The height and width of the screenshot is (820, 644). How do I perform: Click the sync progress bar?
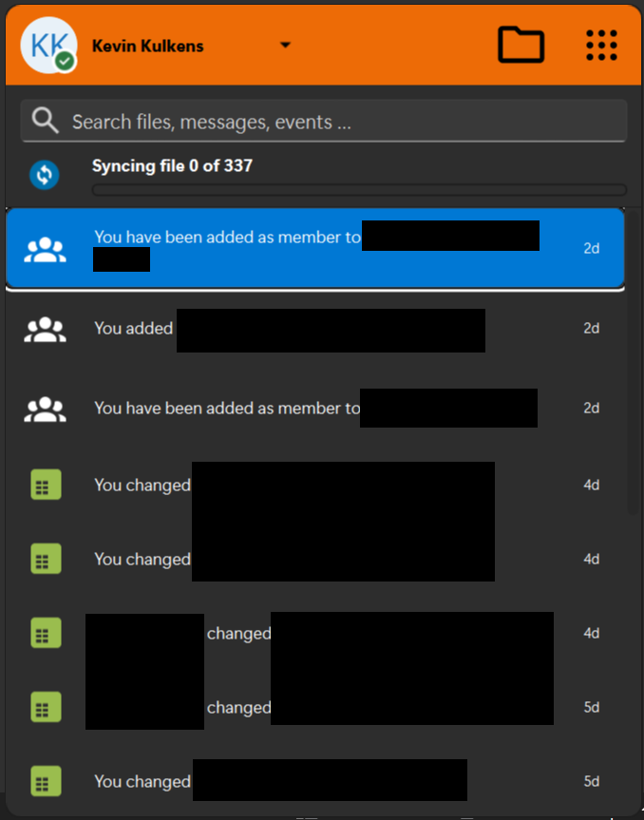(x=359, y=190)
